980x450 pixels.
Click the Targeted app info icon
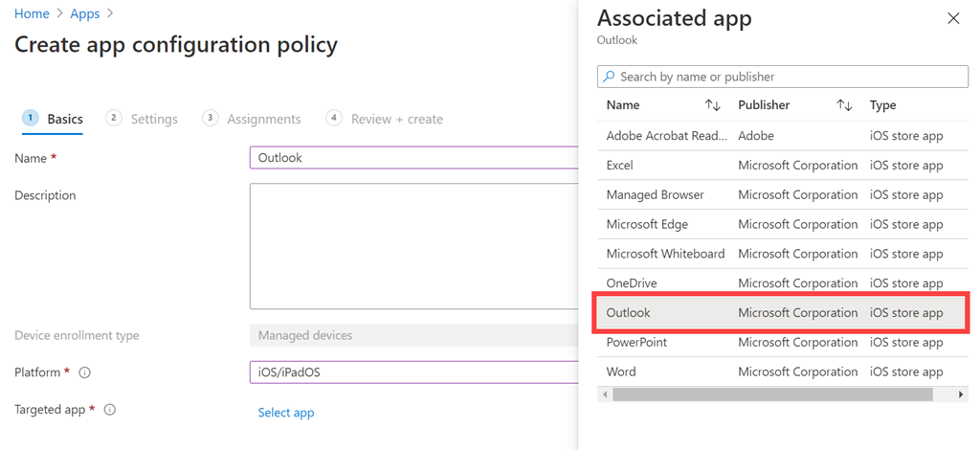[x=109, y=410]
